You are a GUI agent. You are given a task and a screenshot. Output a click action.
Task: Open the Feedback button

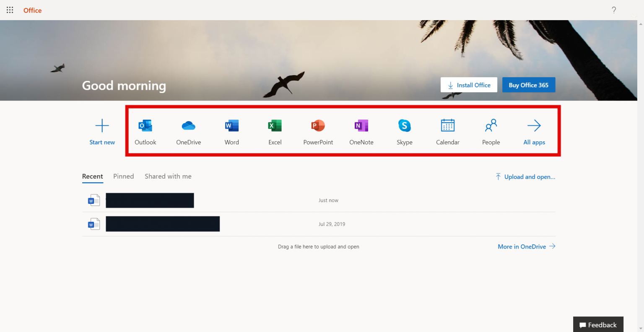tap(598, 325)
